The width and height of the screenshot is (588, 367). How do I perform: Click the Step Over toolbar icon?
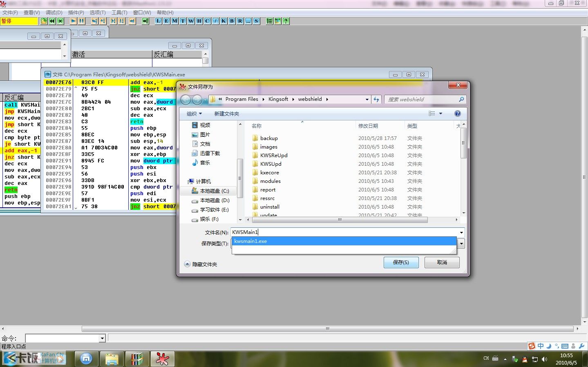tap(103, 21)
